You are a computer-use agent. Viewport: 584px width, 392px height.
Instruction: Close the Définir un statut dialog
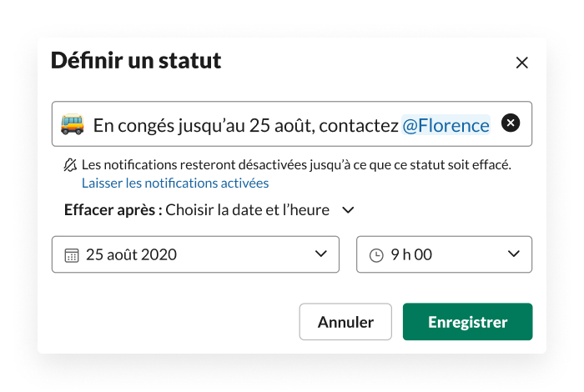[522, 63]
